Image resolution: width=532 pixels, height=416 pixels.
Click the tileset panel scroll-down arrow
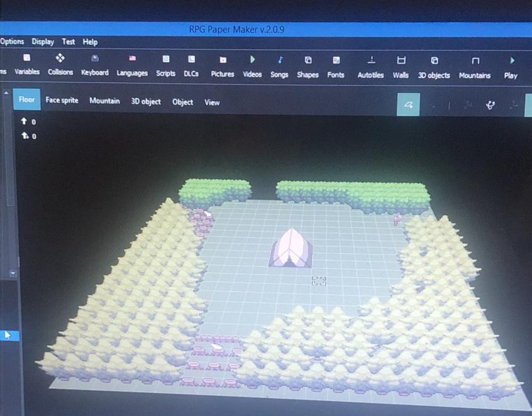tap(13, 273)
